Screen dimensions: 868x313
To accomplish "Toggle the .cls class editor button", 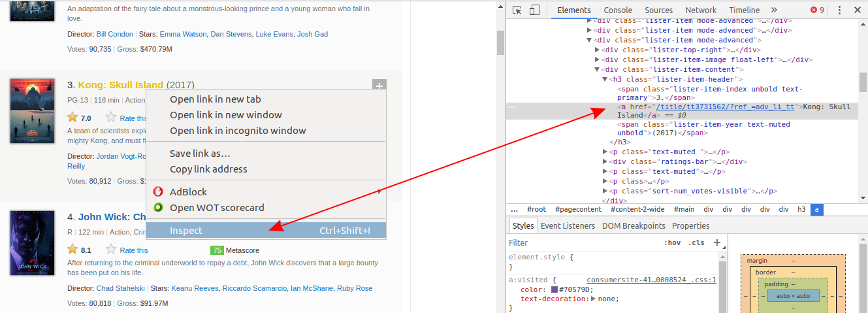I will 697,242.
